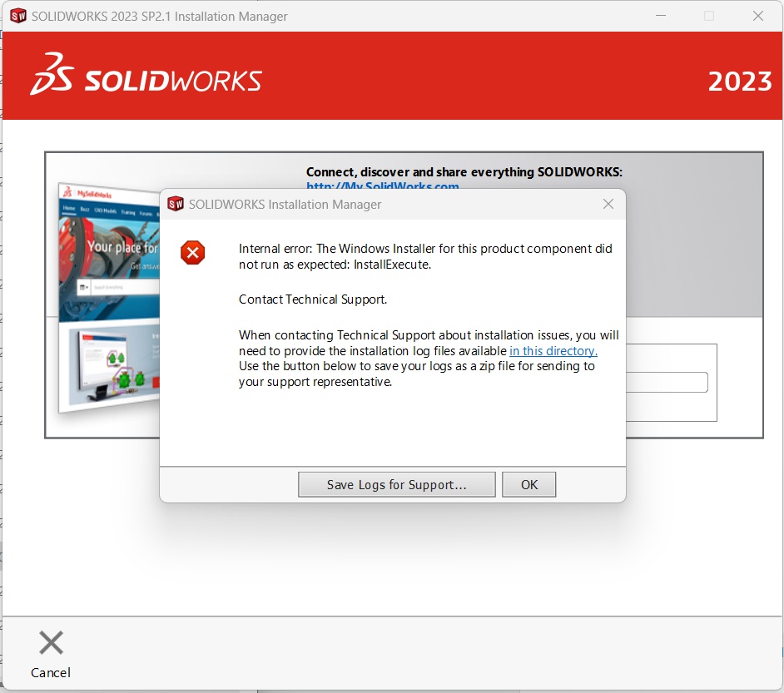The width and height of the screenshot is (784, 693).
Task: Click 'Connect, discover and share everything SOLIDWORKS' heading
Action: [x=464, y=172]
